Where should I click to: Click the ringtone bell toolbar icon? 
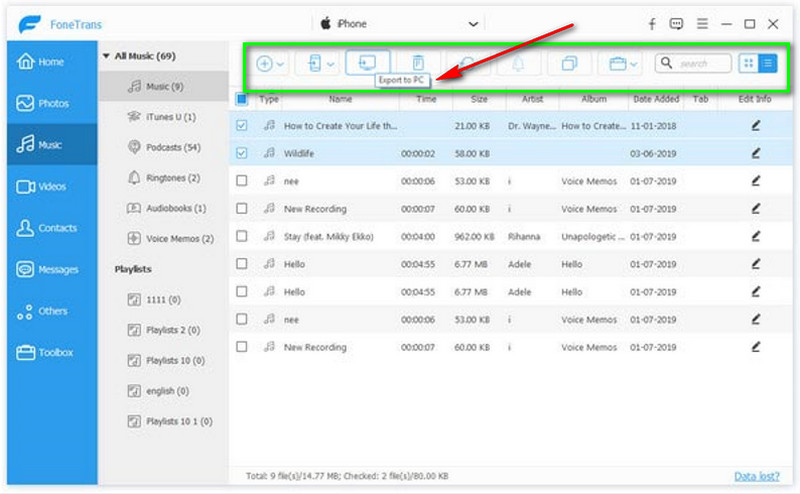[x=520, y=63]
